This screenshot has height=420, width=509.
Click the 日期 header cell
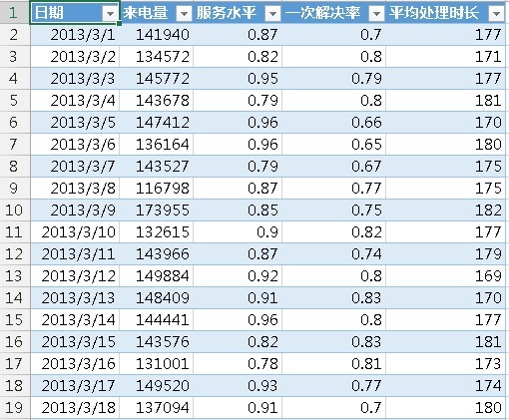[75, 13]
